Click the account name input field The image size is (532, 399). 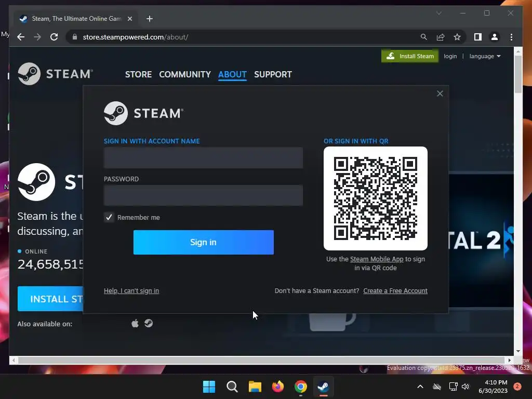[x=203, y=158]
